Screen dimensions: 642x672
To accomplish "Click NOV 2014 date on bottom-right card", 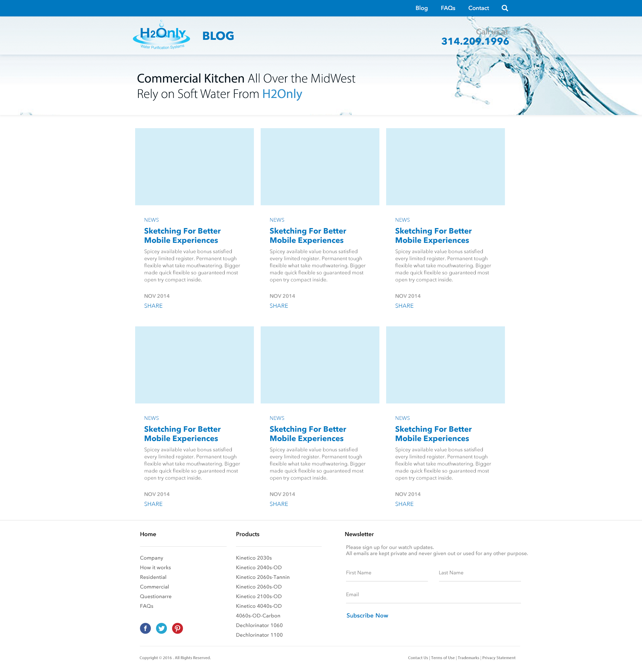I will coord(408,494).
